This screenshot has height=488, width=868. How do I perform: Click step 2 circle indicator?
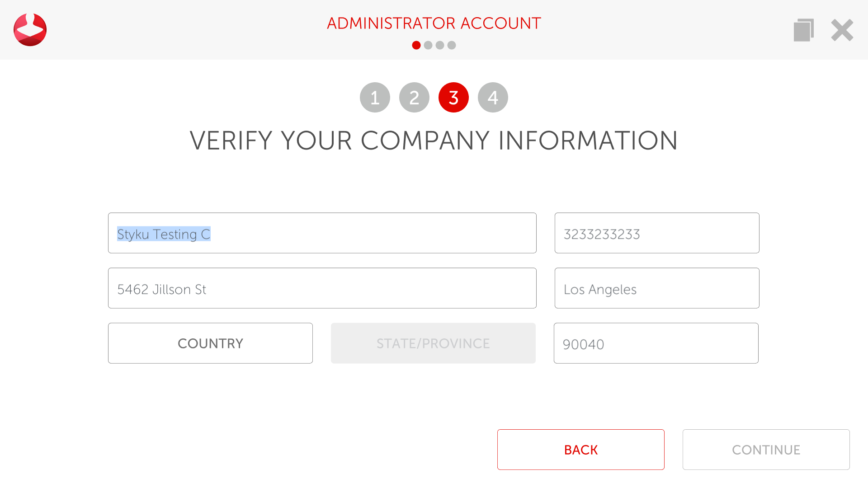pyautogui.click(x=413, y=97)
